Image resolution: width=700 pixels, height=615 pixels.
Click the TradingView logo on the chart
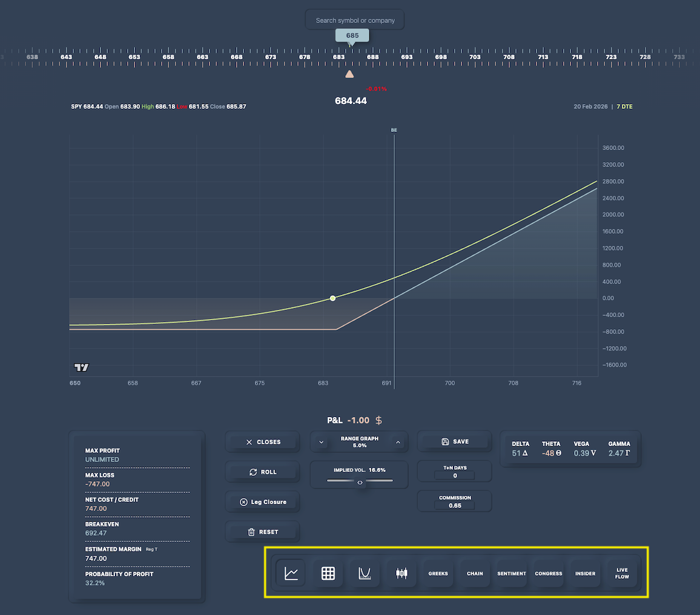tap(81, 367)
